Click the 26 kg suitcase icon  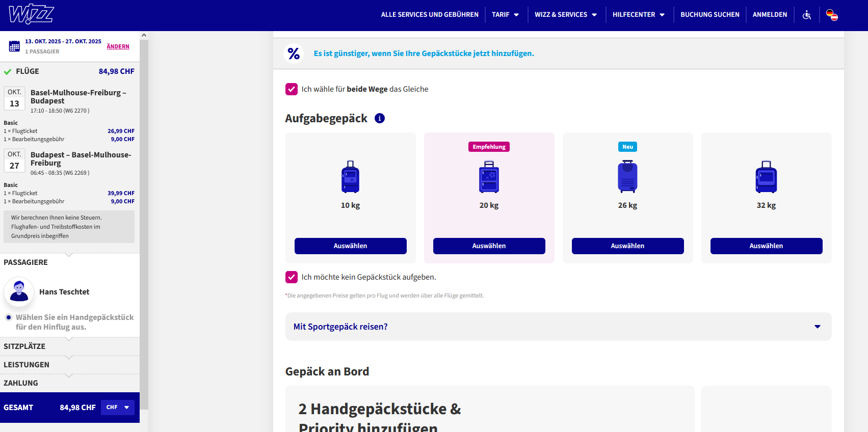click(627, 177)
